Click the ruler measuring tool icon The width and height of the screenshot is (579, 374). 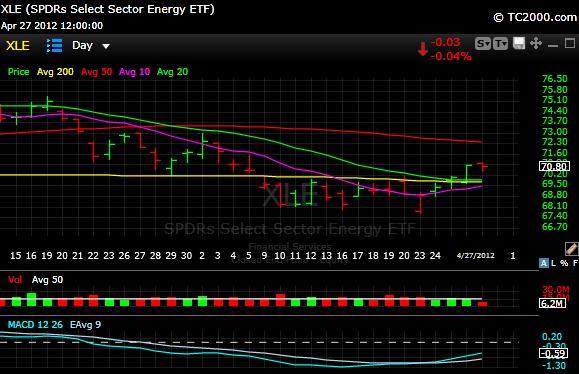[571, 249]
